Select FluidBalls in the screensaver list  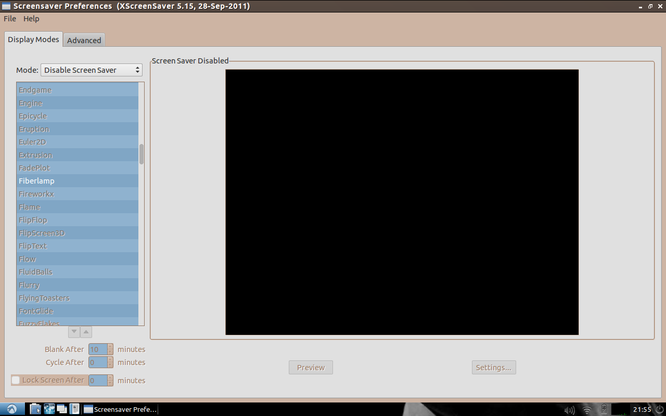pos(77,272)
